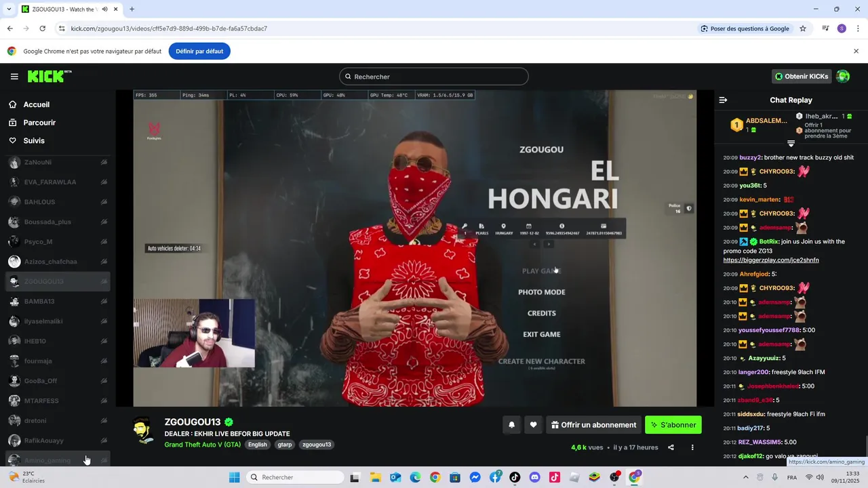Click the buzzy2 username in chat
The height and width of the screenshot is (488, 868).
pyautogui.click(x=751, y=157)
